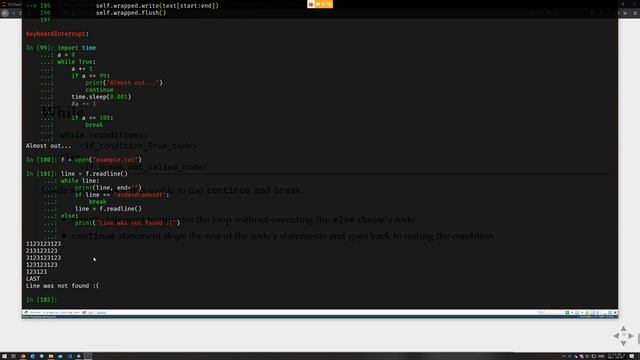Show the taskbar clock and date

point(616,356)
